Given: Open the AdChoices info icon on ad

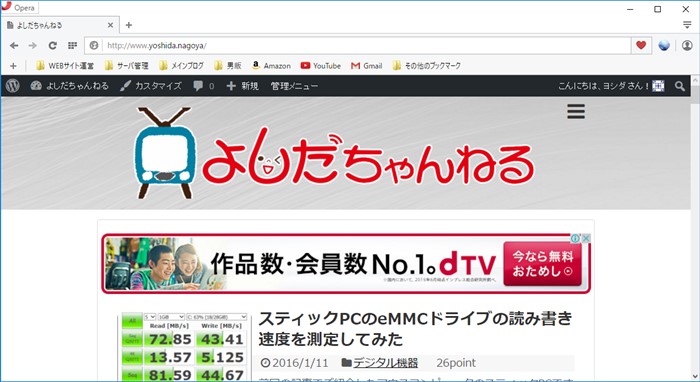Looking at the screenshot, I should (575, 238).
